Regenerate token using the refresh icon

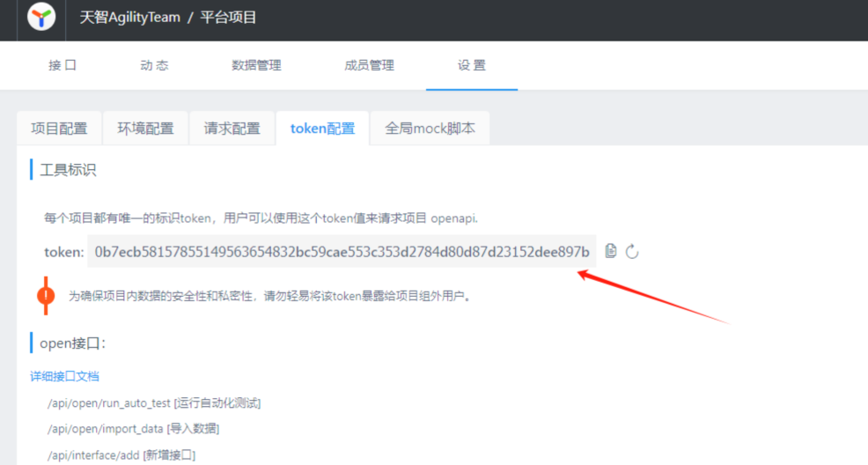[631, 252]
